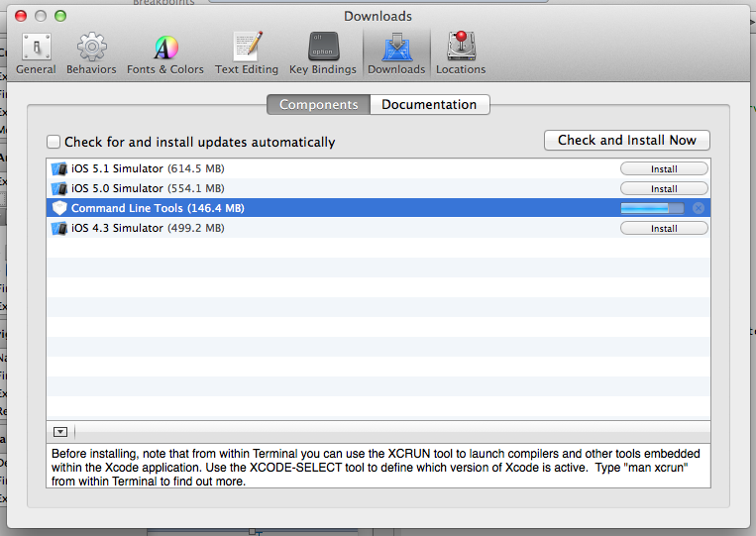
Task: Click the Command Line Tools download progress bar
Action: (x=652, y=208)
